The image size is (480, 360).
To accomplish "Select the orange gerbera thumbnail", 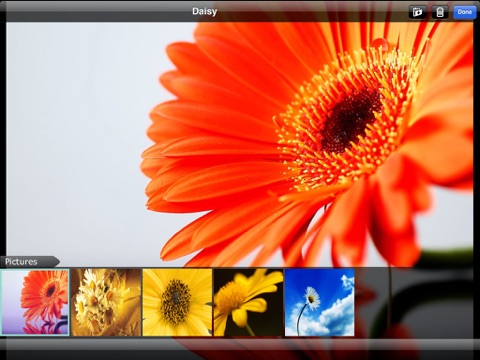I will pos(35,302).
